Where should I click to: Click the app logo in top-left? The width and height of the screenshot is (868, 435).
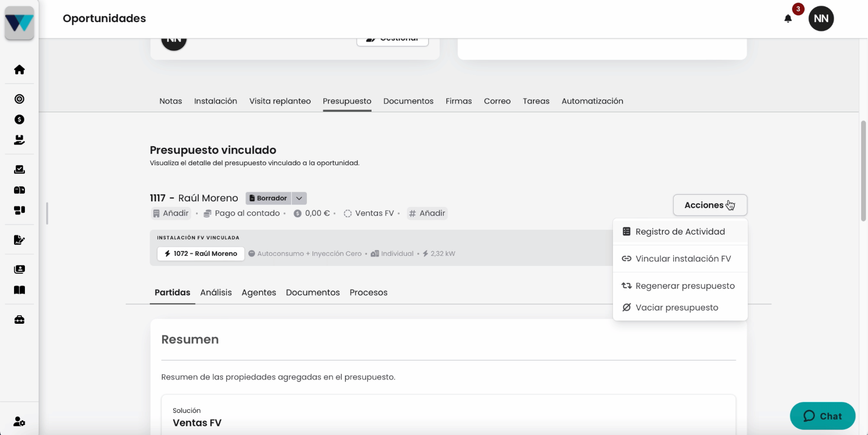(x=19, y=23)
